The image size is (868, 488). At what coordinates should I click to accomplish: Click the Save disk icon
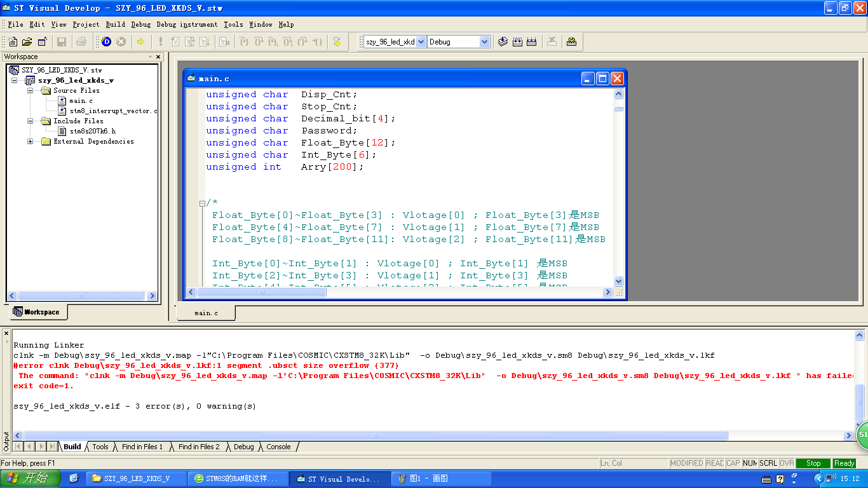click(62, 42)
